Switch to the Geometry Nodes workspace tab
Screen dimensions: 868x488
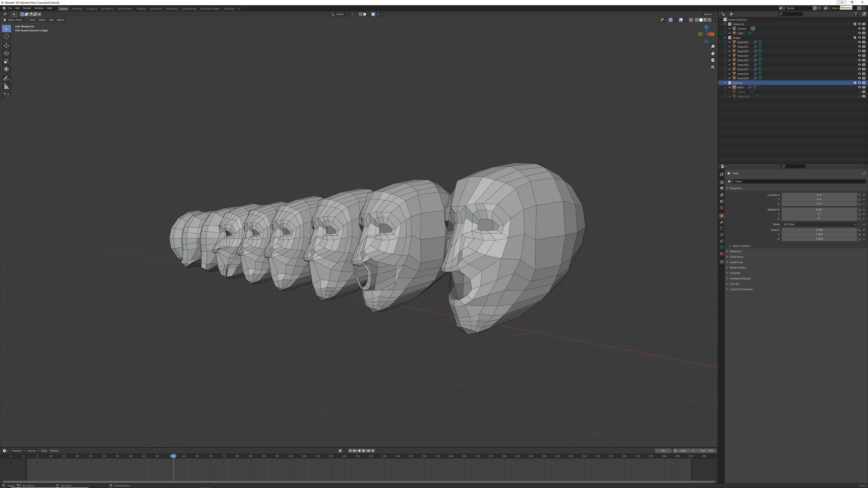point(210,9)
